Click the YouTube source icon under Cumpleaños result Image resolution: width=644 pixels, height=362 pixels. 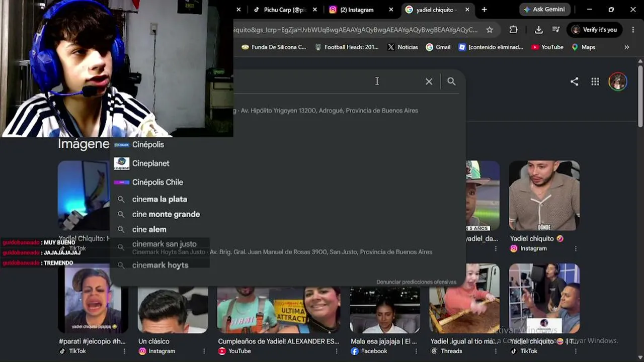click(222, 351)
